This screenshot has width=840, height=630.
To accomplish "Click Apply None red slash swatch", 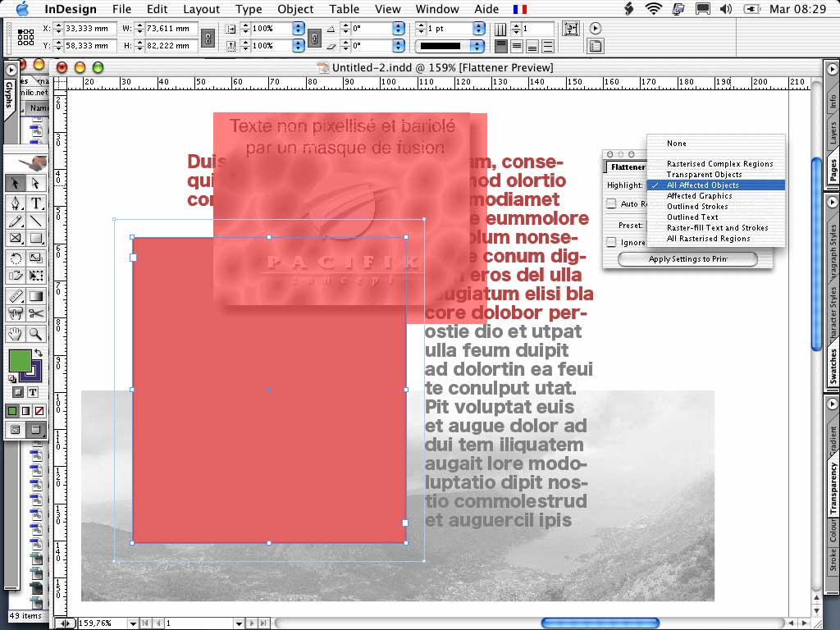I will 39,412.
